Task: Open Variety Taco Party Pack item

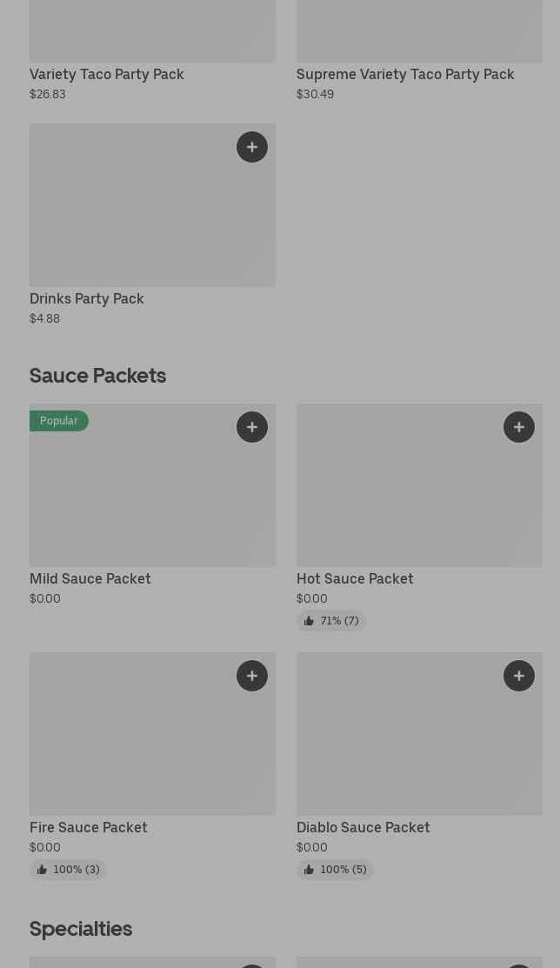Action: (x=107, y=75)
